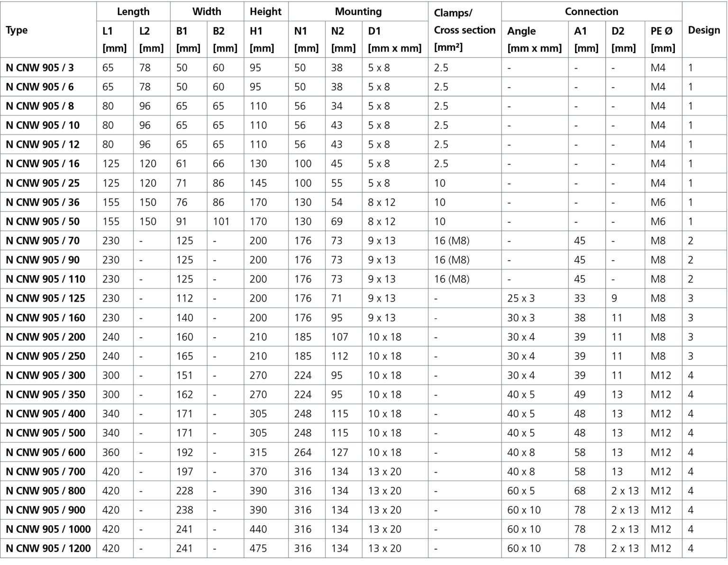Click Angle value 60 x 5 in 905 / 800 row
The image size is (728, 565).
(x=521, y=491)
